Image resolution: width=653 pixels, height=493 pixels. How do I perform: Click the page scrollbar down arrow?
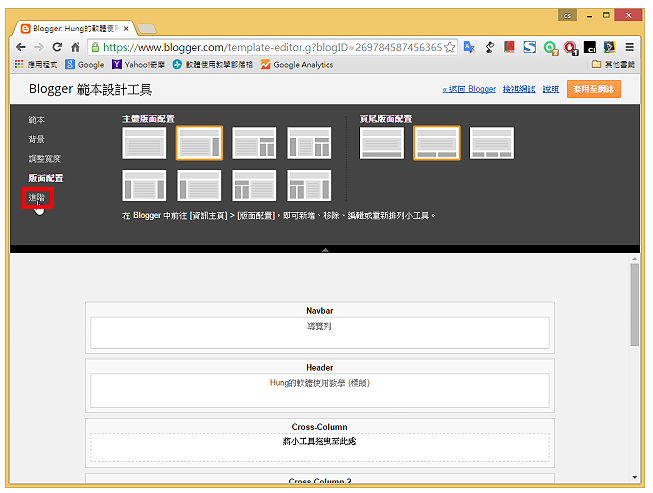point(635,477)
